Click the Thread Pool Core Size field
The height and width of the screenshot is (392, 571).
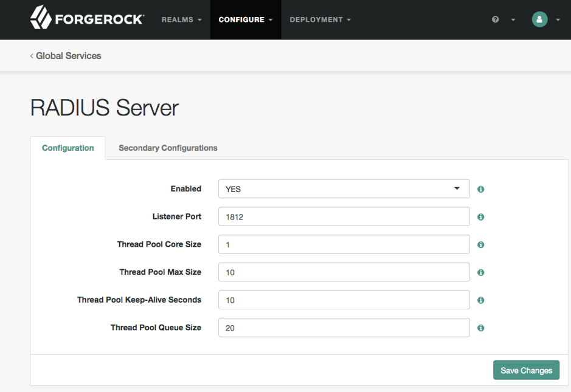pos(344,244)
